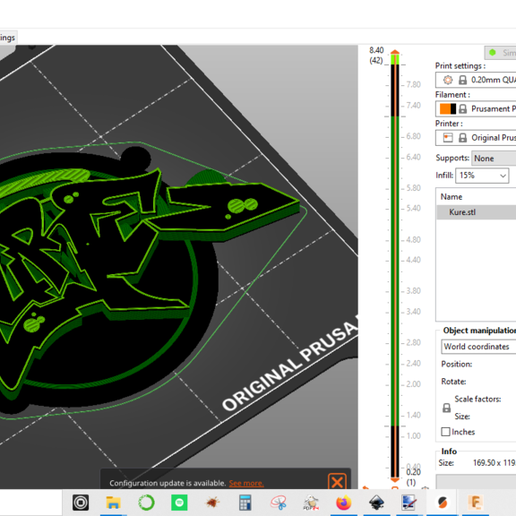Click the print settings gear icon
Image resolution: width=516 pixels, height=516 pixels.
point(448,80)
